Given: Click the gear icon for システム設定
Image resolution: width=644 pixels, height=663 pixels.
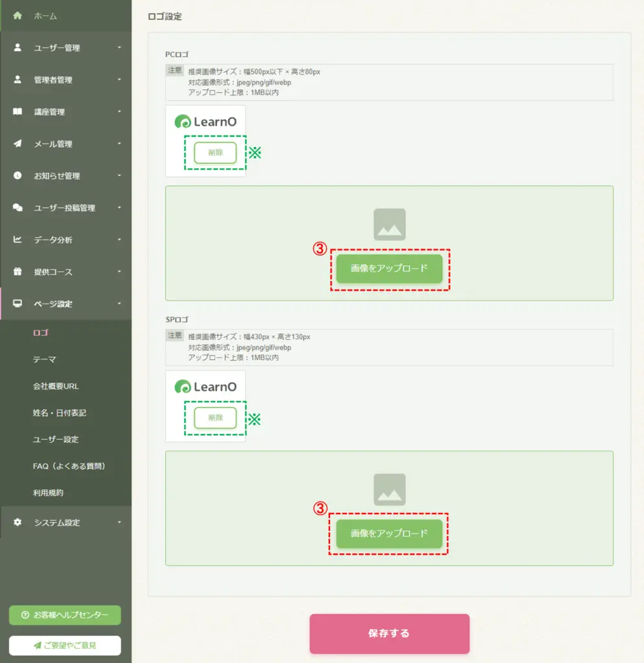Looking at the screenshot, I should click(17, 523).
